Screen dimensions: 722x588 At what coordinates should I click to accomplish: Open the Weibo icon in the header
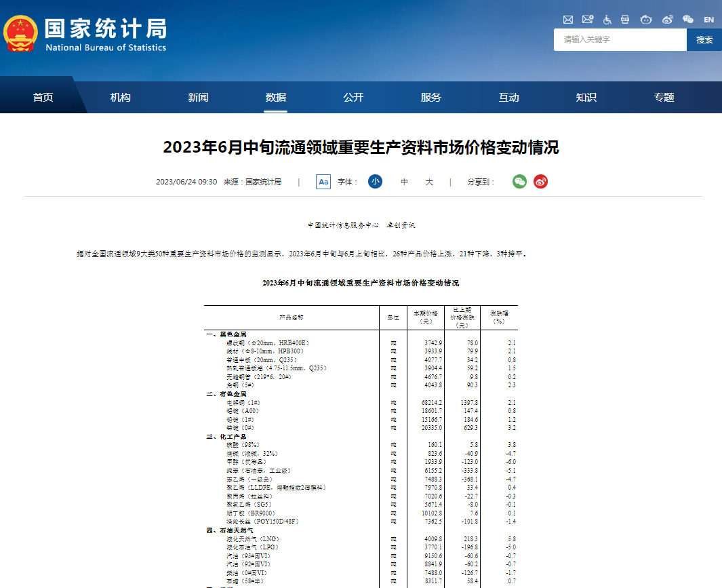(x=668, y=20)
